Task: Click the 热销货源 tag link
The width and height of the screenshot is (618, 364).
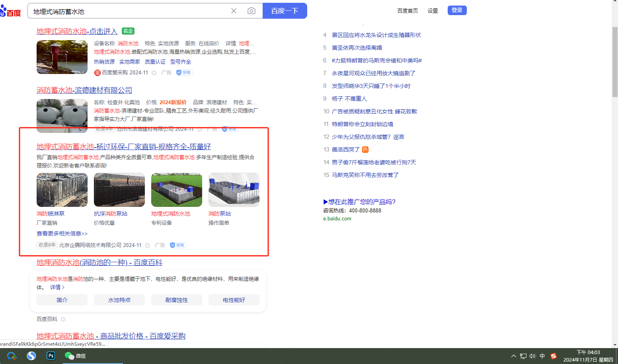Action: tap(104, 62)
